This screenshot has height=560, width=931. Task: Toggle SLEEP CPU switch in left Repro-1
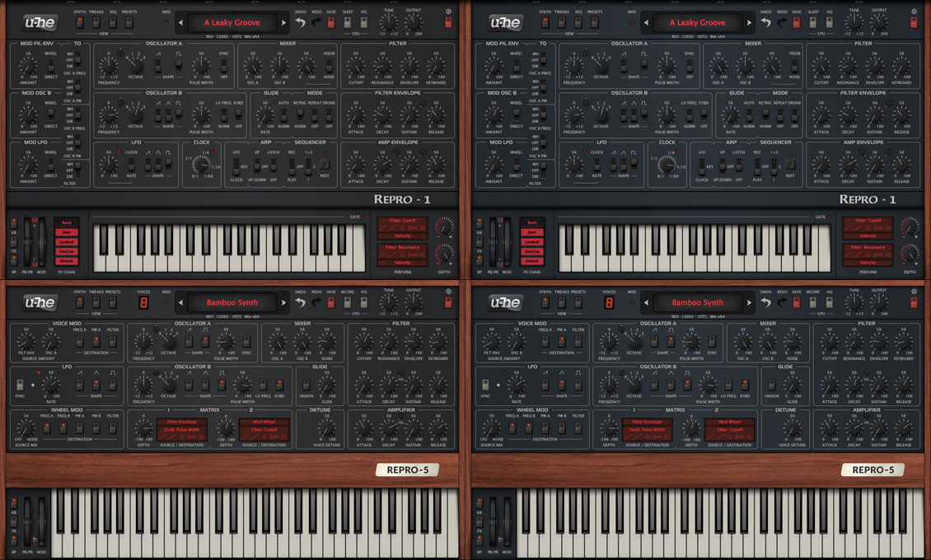[348, 22]
